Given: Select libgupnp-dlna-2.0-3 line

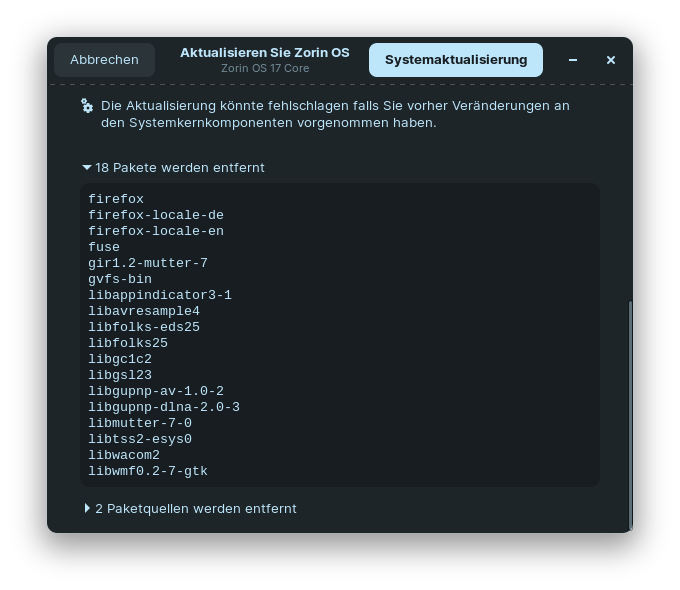Looking at the screenshot, I should coord(164,407).
